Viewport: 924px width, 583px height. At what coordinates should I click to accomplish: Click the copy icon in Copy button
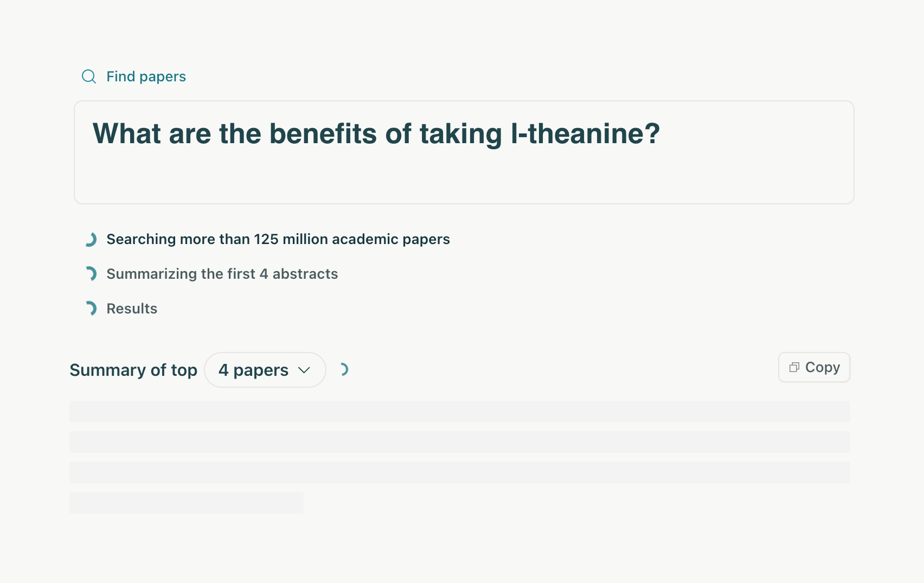794,368
